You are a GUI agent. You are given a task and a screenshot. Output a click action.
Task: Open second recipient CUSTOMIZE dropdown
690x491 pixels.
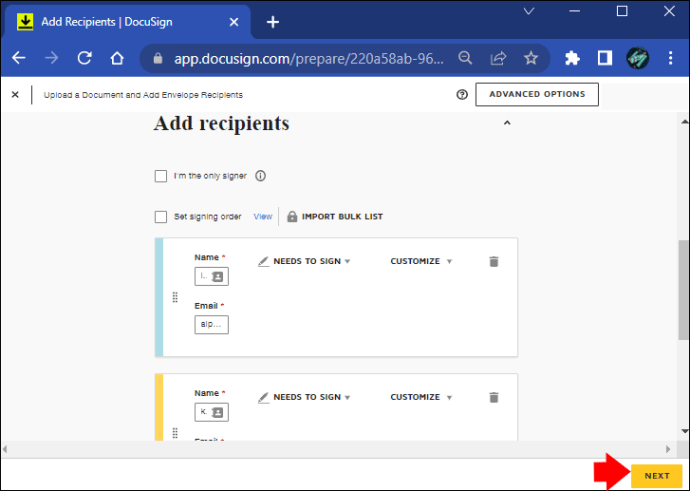click(x=421, y=397)
